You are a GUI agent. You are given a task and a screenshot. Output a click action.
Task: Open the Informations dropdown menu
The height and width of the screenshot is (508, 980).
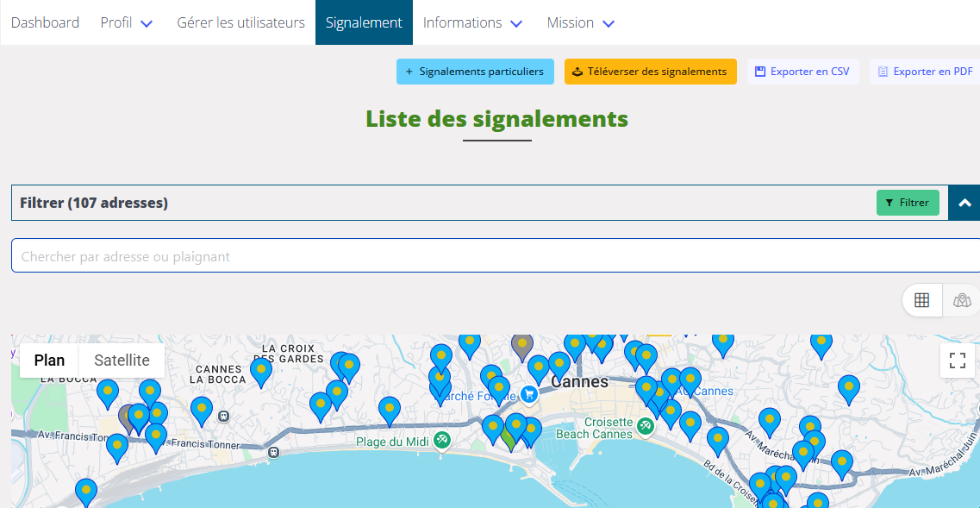click(x=473, y=22)
